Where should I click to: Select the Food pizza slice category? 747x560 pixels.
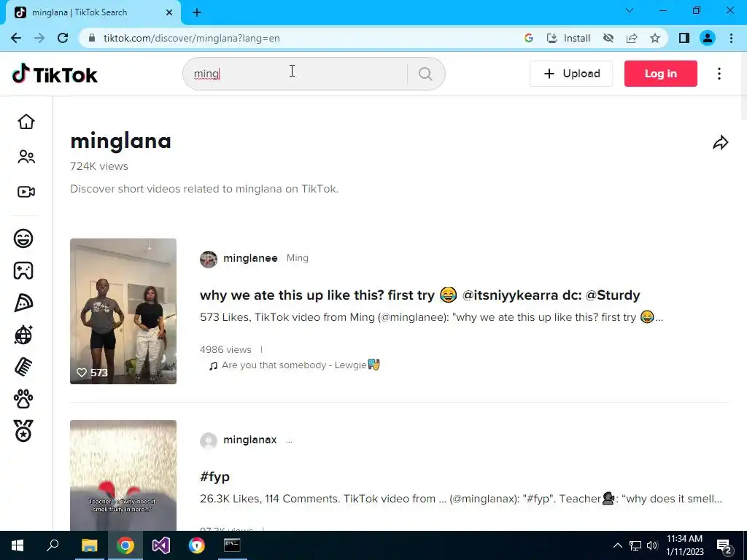tap(23, 303)
